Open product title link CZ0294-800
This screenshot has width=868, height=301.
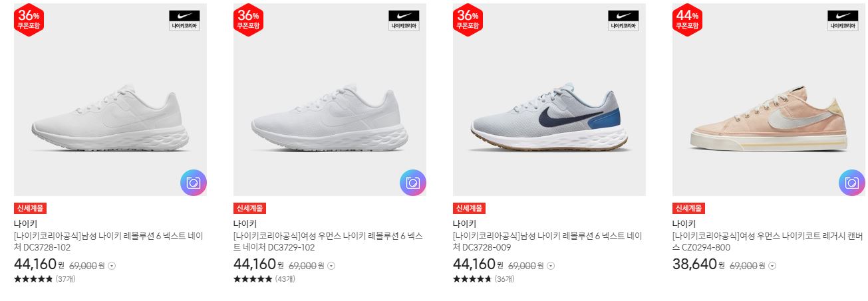click(x=768, y=241)
